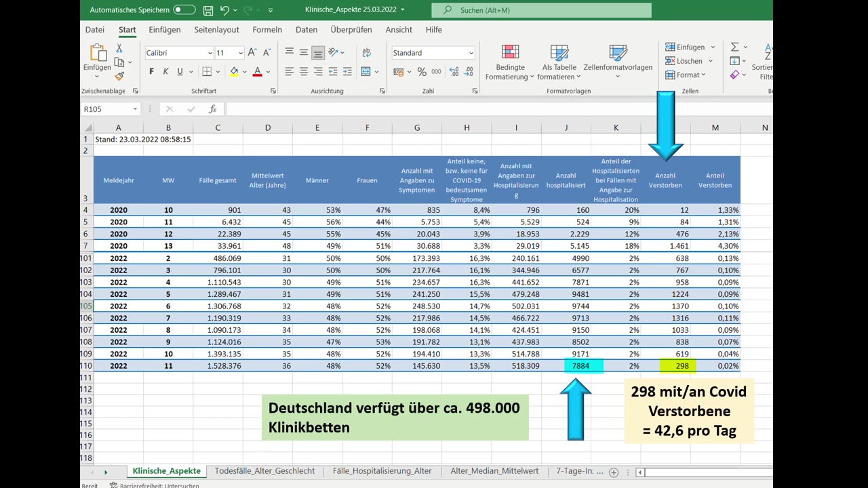This screenshot has width=868, height=488.
Task: Switch to the Seitenlayout ribbon tab
Action: (216, 30)
